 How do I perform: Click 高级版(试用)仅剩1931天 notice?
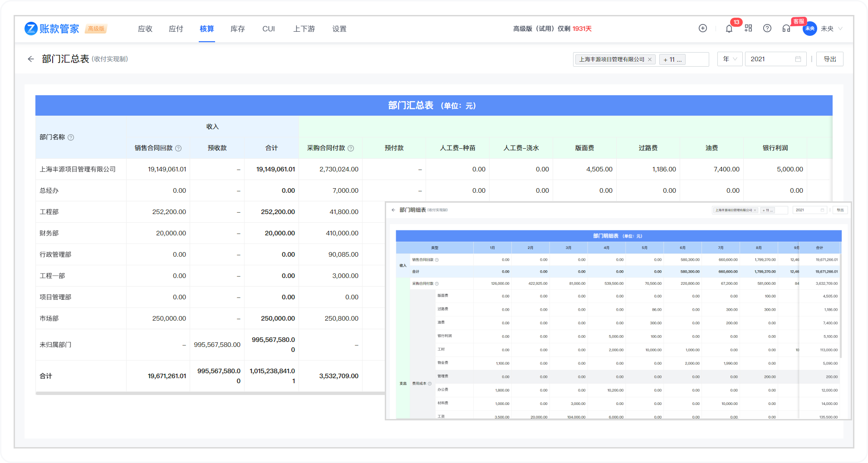tap(552, 29)
